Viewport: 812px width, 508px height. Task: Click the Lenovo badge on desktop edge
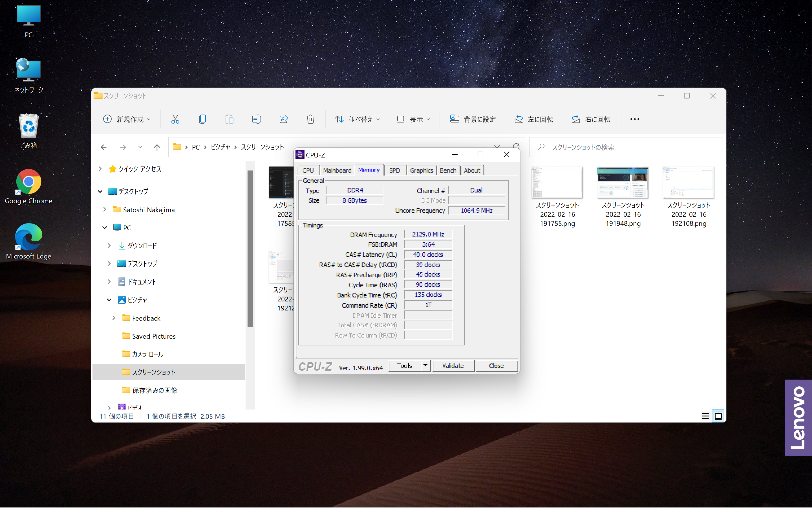(x=798, y=418)
